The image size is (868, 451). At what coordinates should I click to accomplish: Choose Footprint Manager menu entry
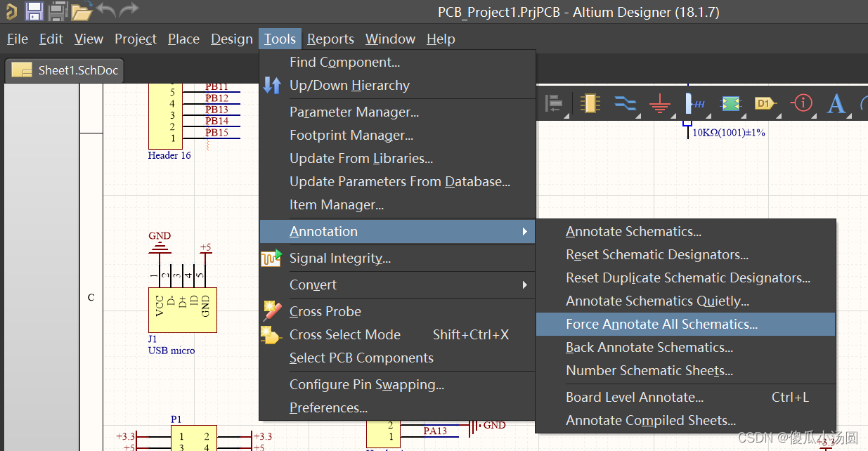[x=397, y=135]
